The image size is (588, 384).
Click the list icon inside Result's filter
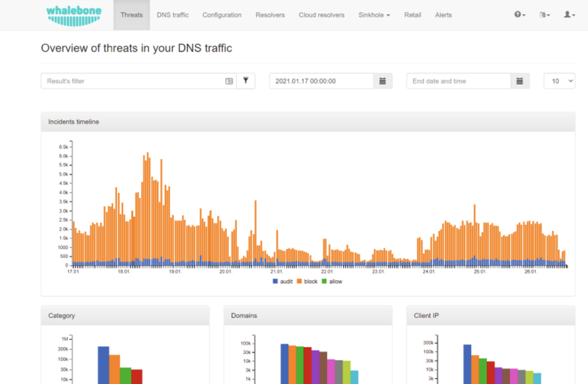tap(229, 81)
